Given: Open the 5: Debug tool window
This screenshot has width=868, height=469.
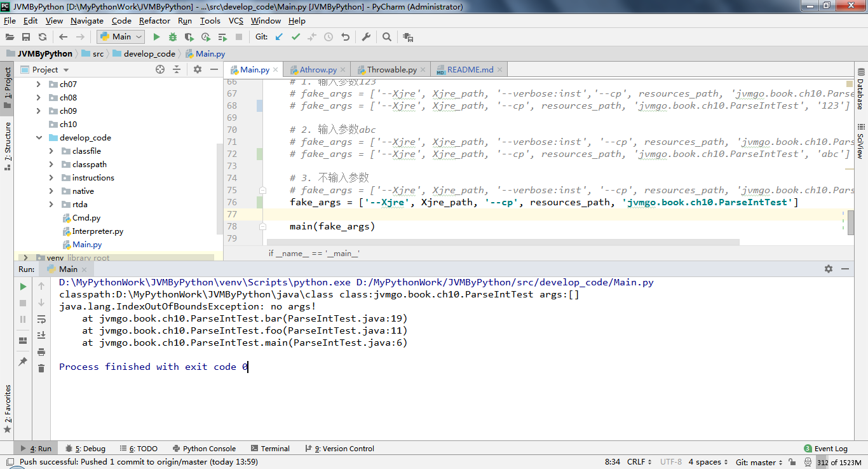Looking at the screenshot, I should click(x=85, y=449).
